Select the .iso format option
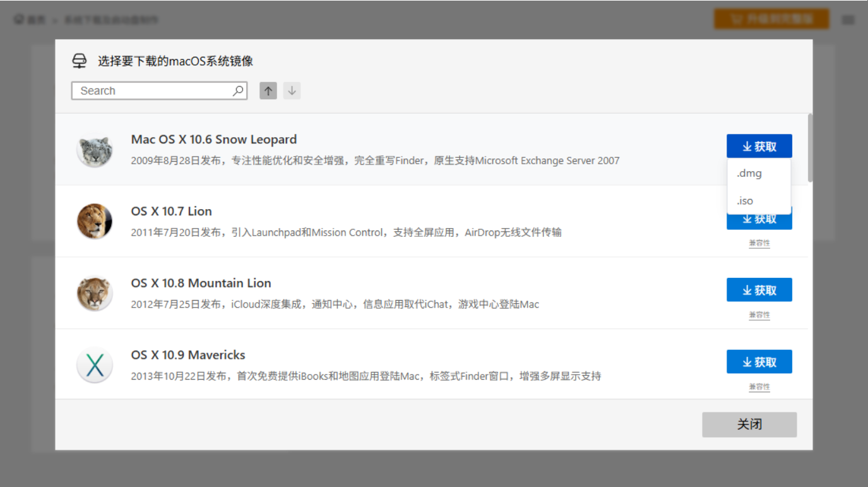 coord(745,200)
